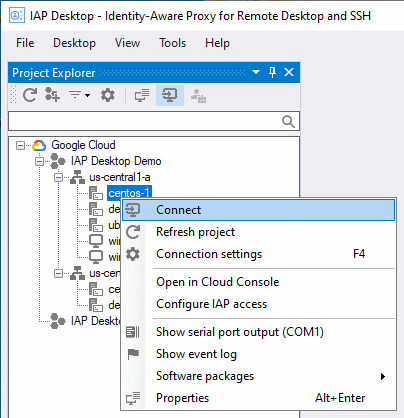Screen dimensions: 404x418
Task: Toggle the Project Explorer pin icon
Action: pyautogui.click(x=272, y=72)
